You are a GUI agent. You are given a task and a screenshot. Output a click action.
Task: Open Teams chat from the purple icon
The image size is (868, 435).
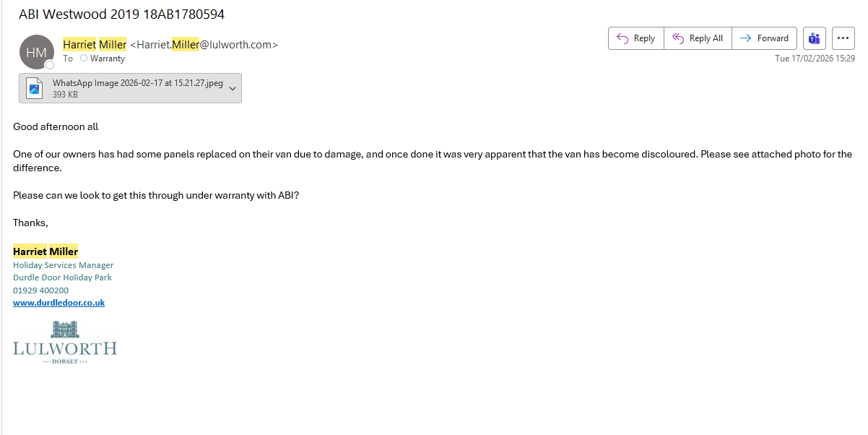pyautogui.click(x=814, y=38)
